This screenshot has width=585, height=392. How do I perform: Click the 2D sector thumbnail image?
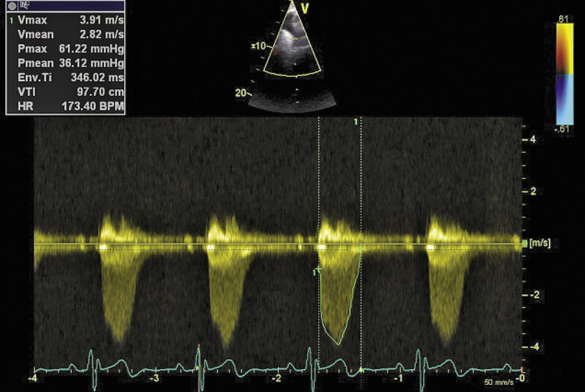tap(292, 56)
